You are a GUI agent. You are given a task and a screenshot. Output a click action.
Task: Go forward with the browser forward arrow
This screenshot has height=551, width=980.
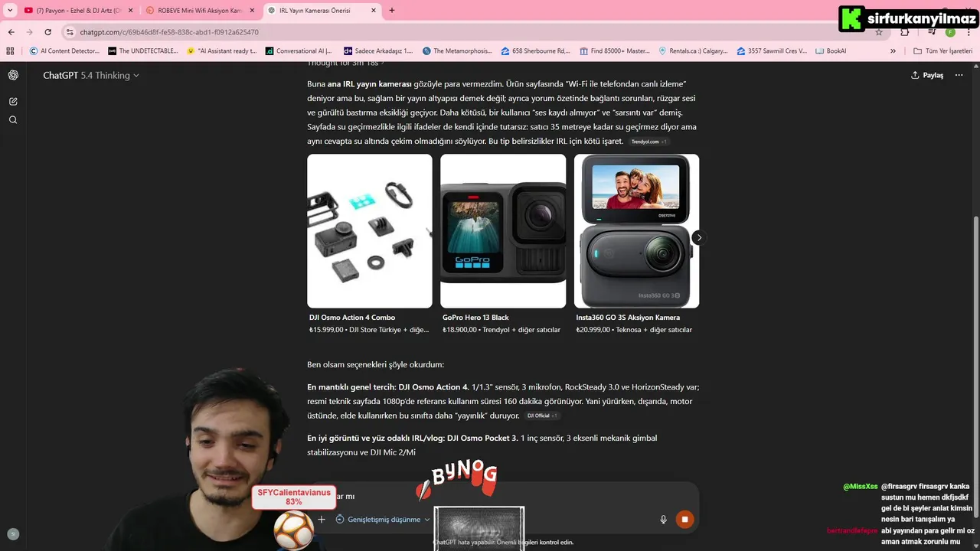pyautogui.click(x=30, y=32)
